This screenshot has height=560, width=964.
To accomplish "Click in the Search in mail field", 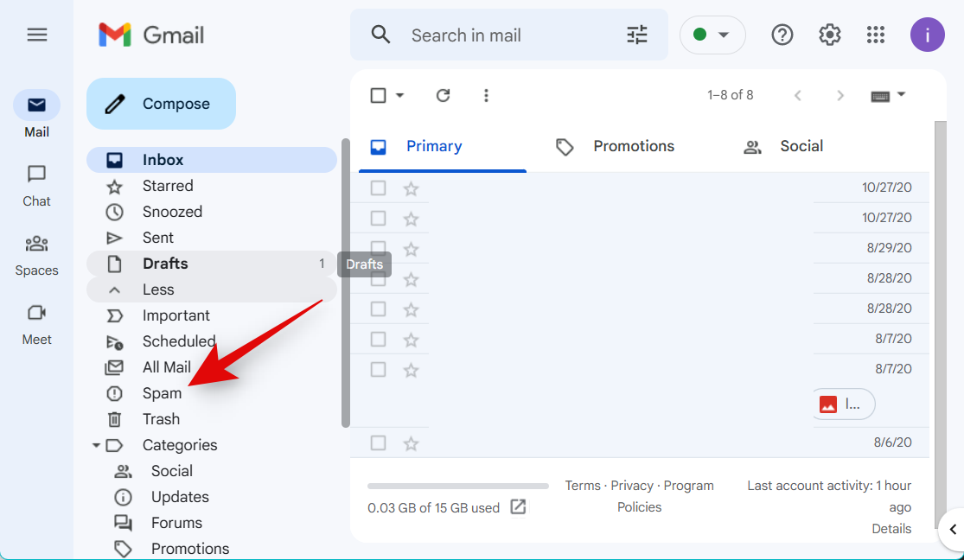I will pyautogui.click(x=509, y=35).
